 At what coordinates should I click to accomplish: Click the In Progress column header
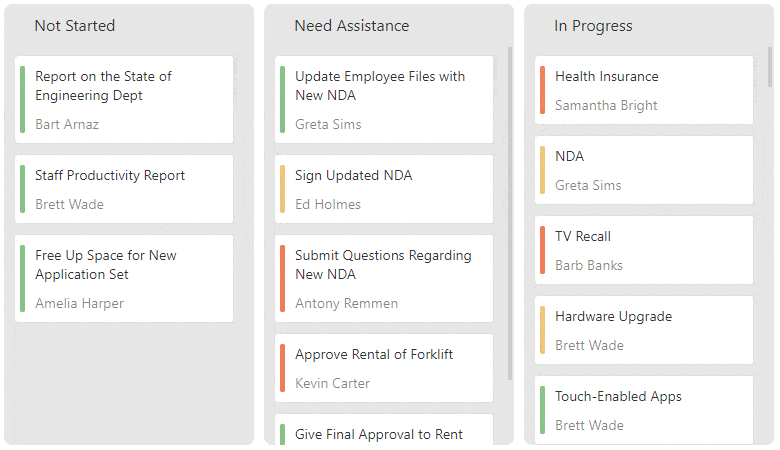coord(594,26)
